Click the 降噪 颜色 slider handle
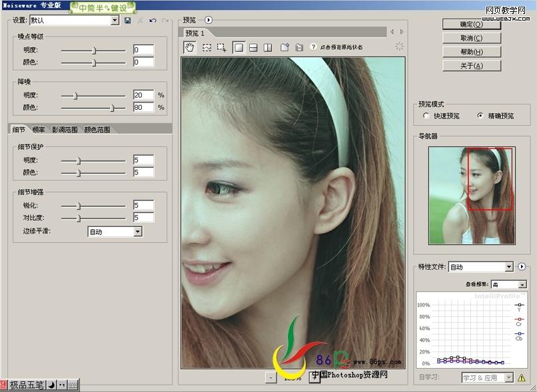The height and width of the screenshot is (392, 537). point(112,107)
